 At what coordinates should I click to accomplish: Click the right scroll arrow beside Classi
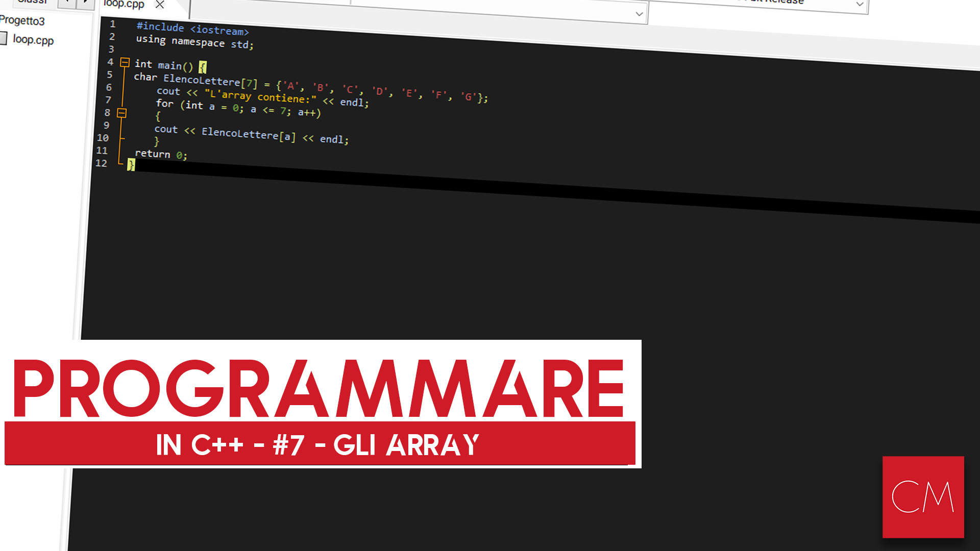click(85, 3)
